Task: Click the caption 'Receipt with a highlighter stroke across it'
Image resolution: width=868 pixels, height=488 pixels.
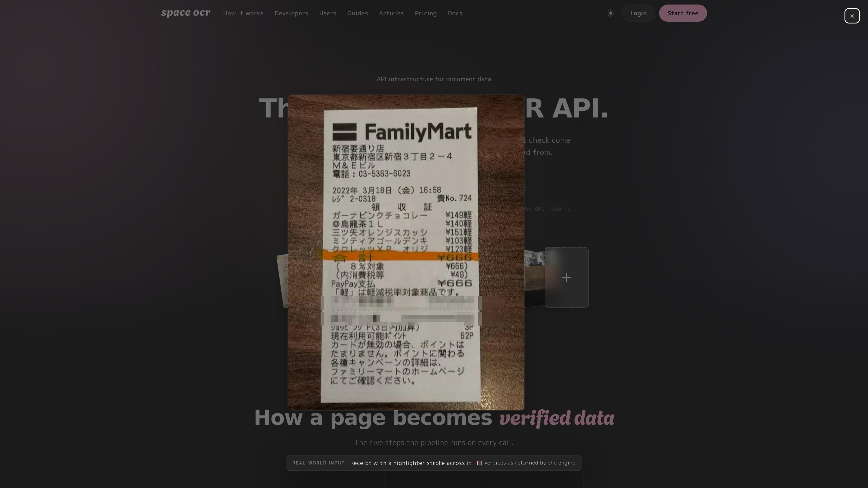Action: 411,463
